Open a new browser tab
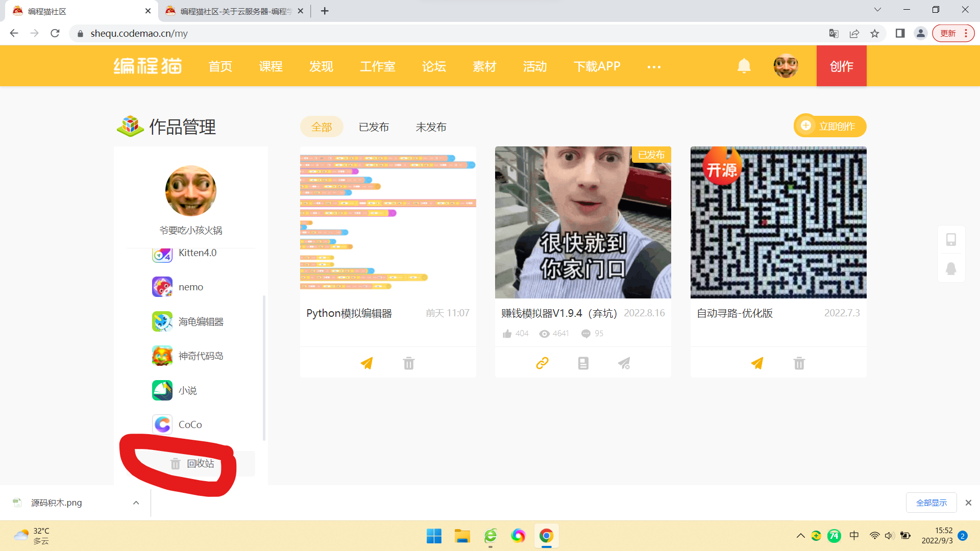 tap(325, 11)
